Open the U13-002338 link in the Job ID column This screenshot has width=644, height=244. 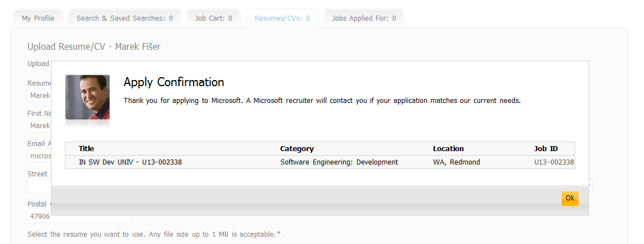tap(554, 162)
